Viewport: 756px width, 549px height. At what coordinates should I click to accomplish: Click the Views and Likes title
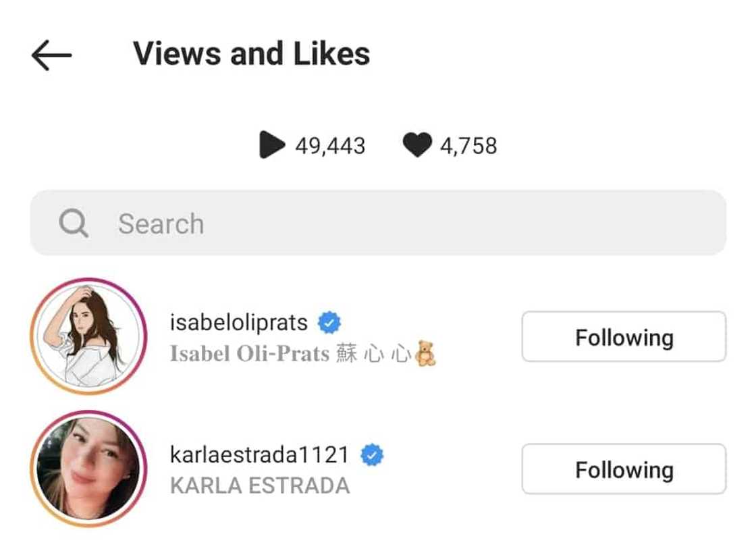click(x=252, y=53)
